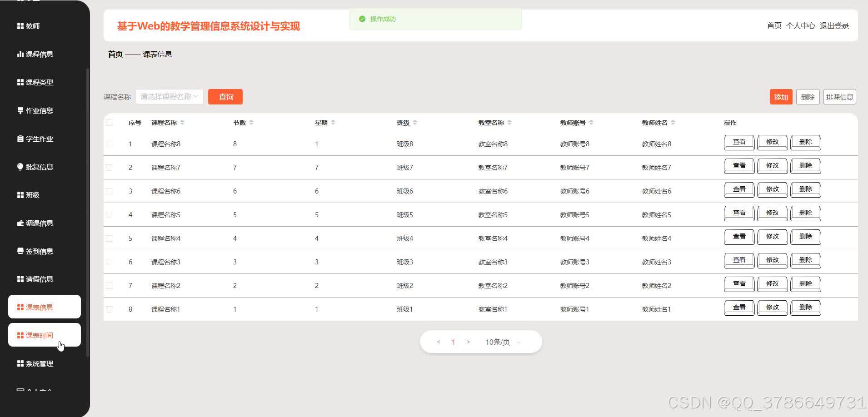
Task: Check the row for 课程名称1
Action: coord(109,309)
